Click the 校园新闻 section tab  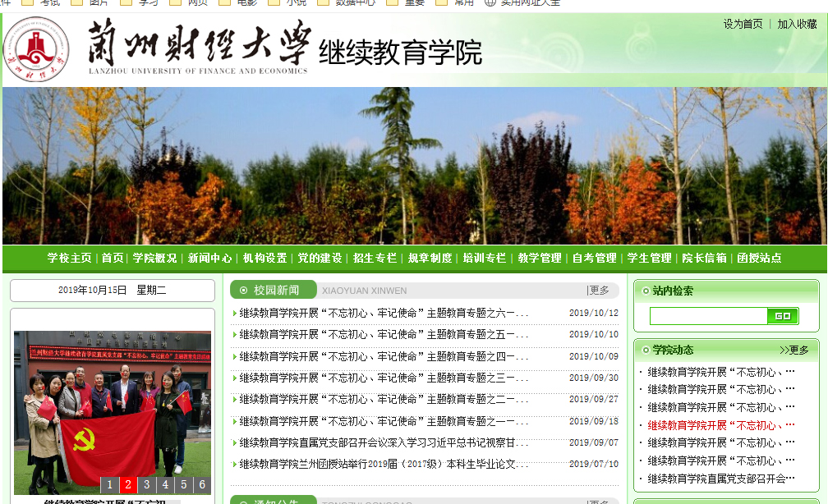point(273,290)
